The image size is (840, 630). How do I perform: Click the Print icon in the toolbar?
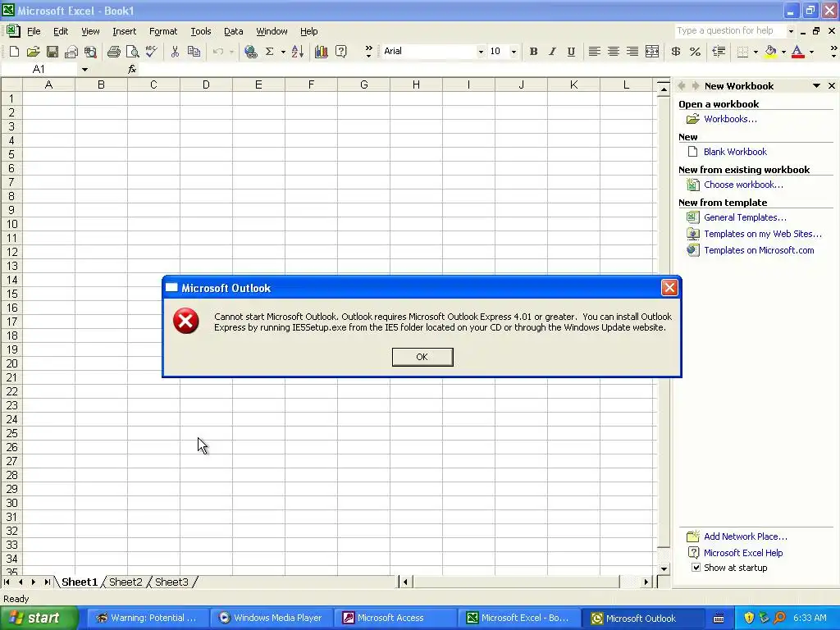pyautogui.click(x=113, y=52)
